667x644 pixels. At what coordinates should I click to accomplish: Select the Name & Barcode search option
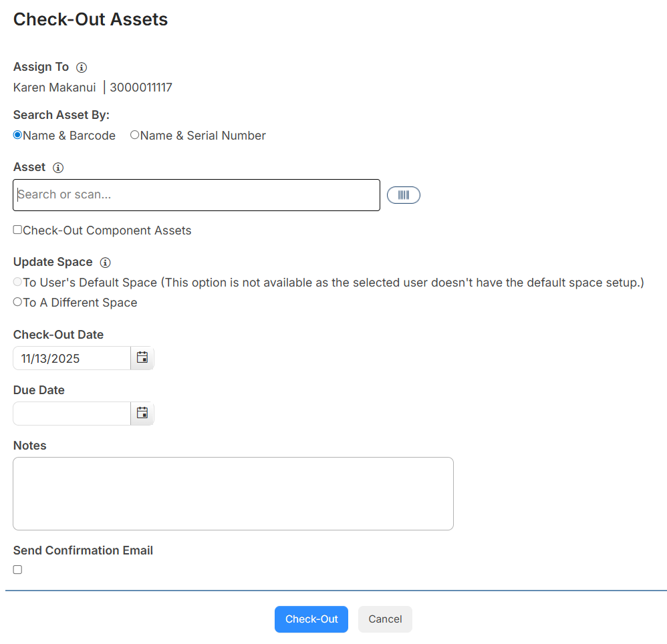[x=17, y=135]
